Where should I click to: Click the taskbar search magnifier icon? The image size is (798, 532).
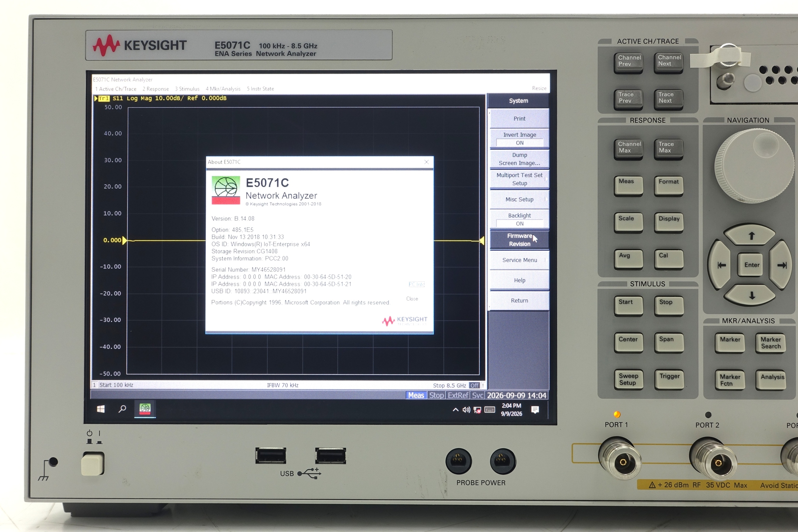[x=122, y=409]
